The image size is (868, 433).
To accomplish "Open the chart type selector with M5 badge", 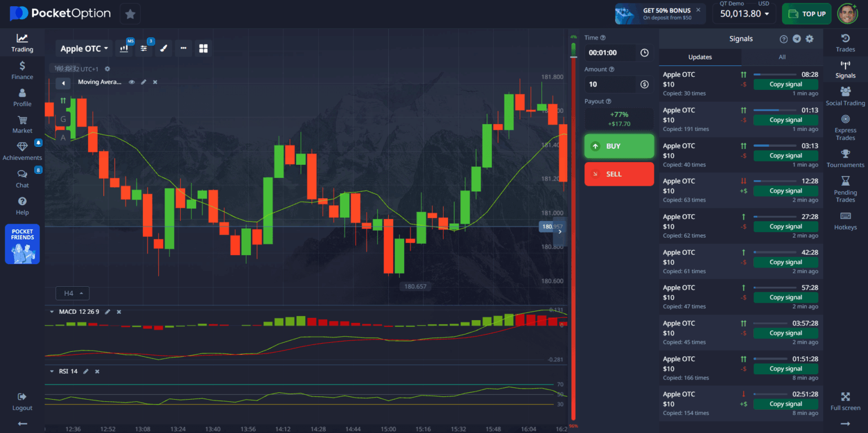I will point(124,48).
